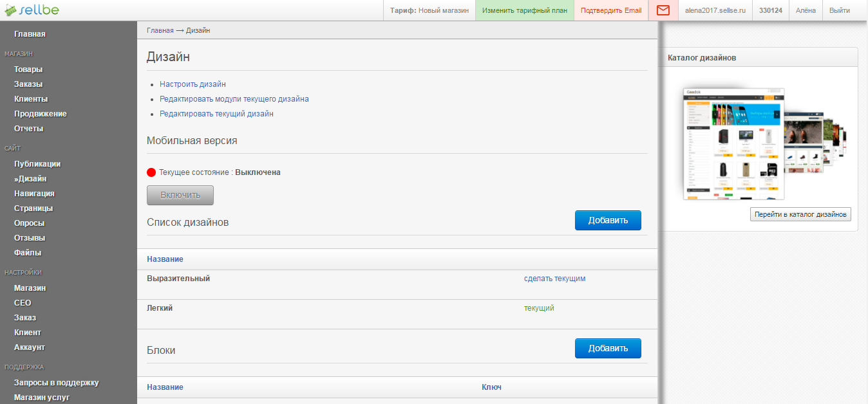Make Выразительный design current

pos(554,279)
